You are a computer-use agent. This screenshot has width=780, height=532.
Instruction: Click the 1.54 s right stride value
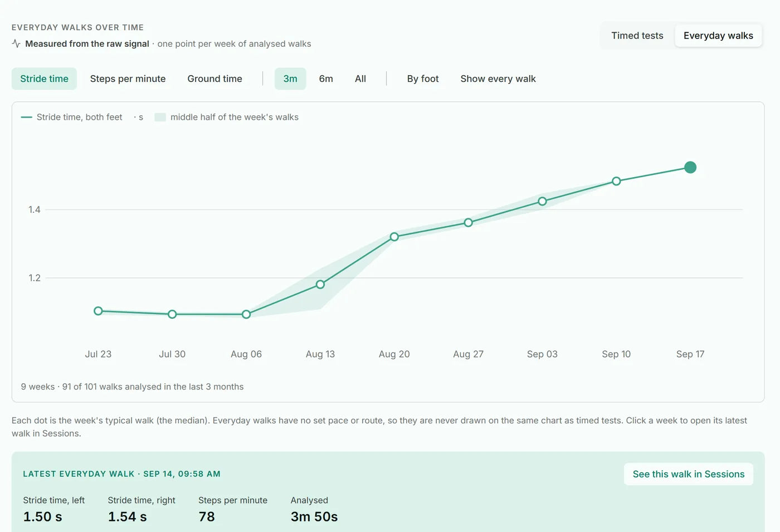click(127, 517)
